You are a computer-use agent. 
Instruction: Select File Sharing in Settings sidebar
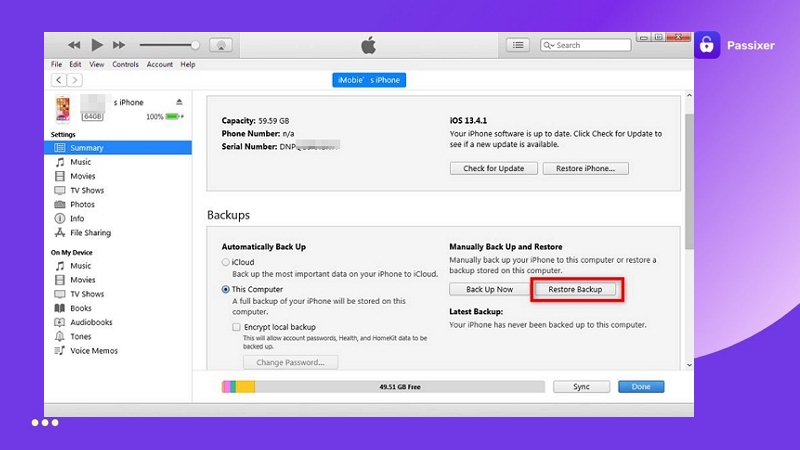[x=90, y=233]
